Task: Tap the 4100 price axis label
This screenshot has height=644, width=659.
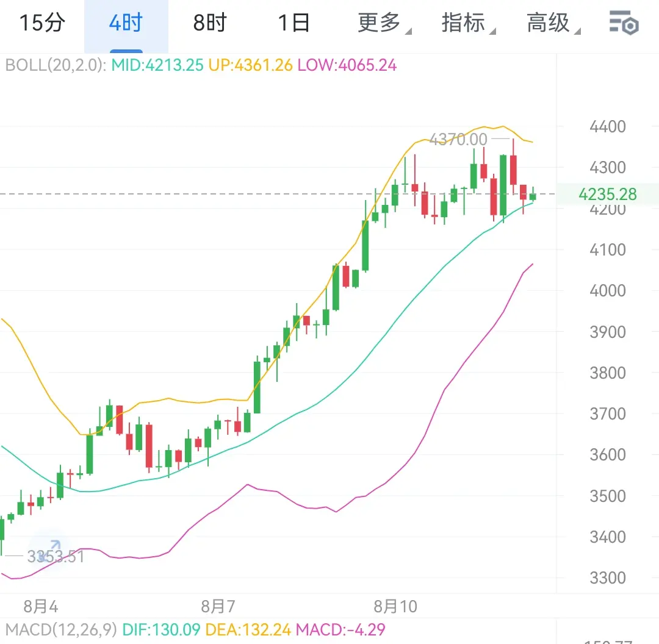Action: click(x=608, y=250)
